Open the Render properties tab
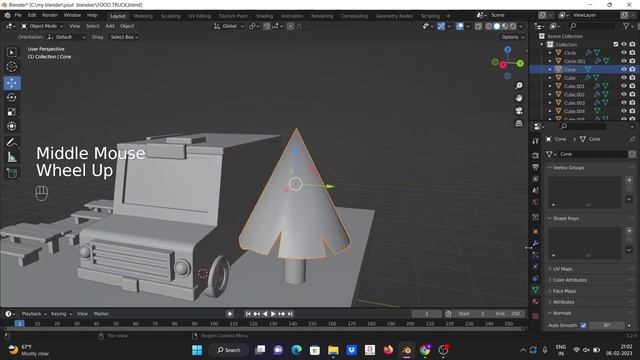 pyautogui.click(x=536, y=156)
